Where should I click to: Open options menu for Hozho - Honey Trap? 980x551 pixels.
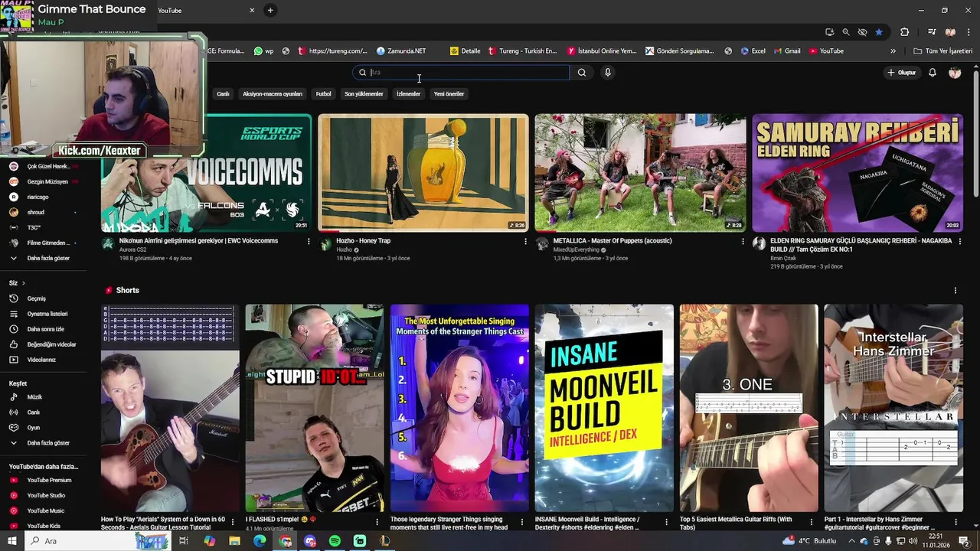point(525,241)
